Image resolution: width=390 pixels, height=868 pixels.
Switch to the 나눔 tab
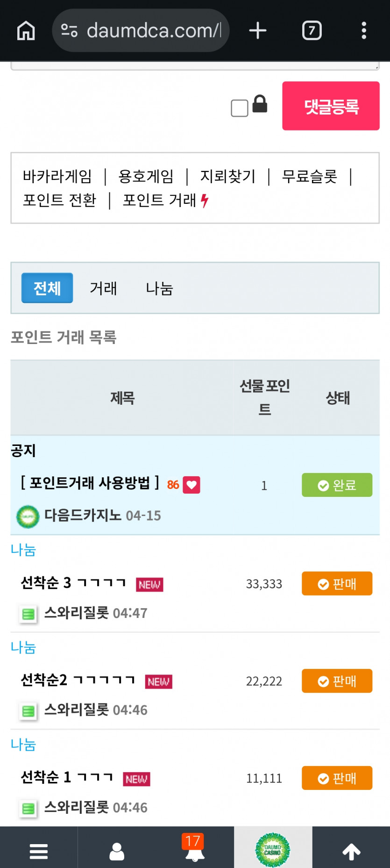click(x=159, y=288)
